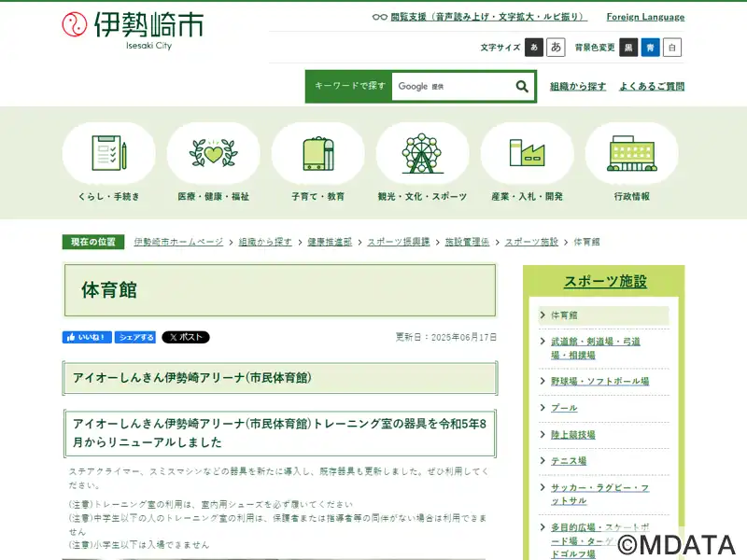
Task: Select テニス場 in the sidebar menu
Action: point(568,461)
